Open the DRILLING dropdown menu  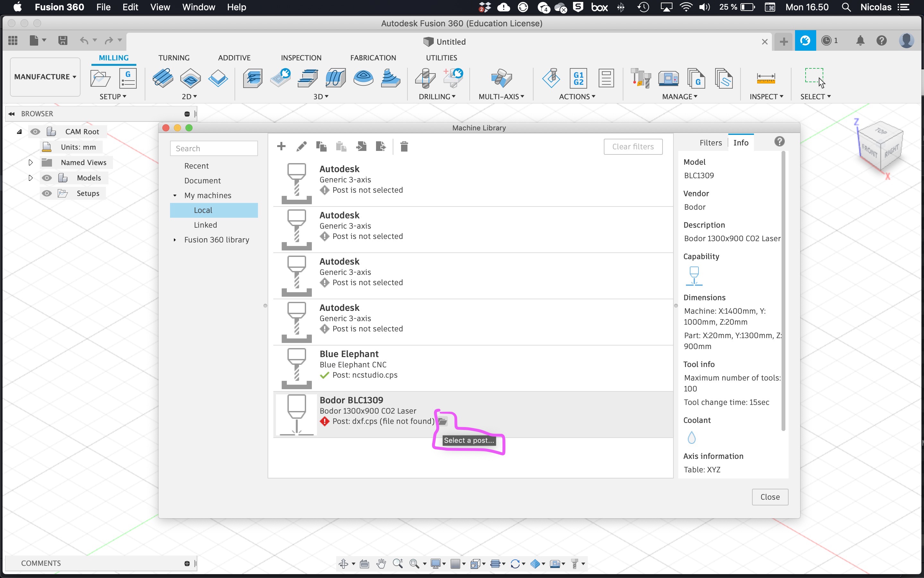pos(437,97)
